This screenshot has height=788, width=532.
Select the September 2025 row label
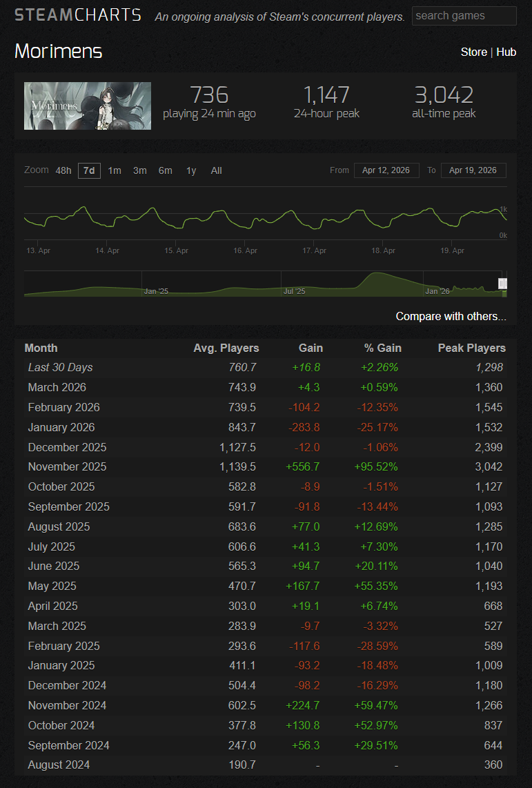coord(69,506)
